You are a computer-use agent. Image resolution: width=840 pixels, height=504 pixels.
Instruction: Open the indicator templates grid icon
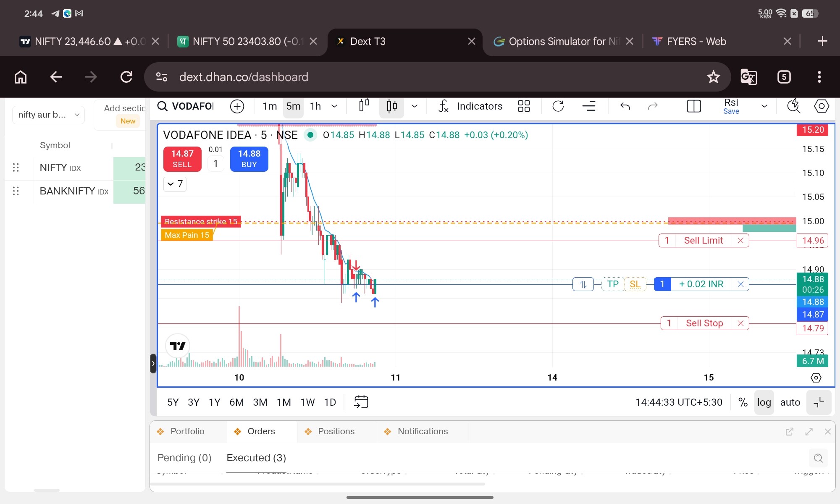coord(524,106)
